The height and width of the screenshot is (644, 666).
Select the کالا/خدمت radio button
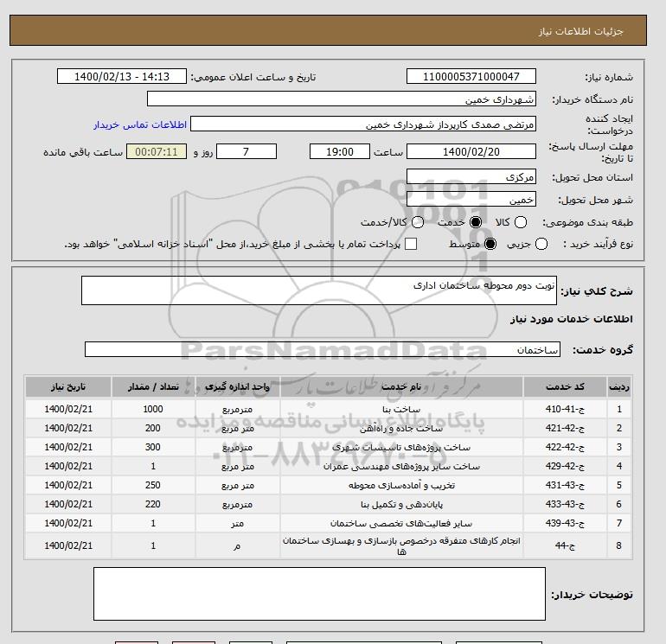(418, 222)
